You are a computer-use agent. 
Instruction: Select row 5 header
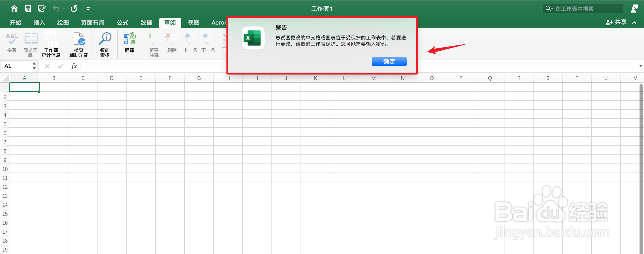click(5, 124)
